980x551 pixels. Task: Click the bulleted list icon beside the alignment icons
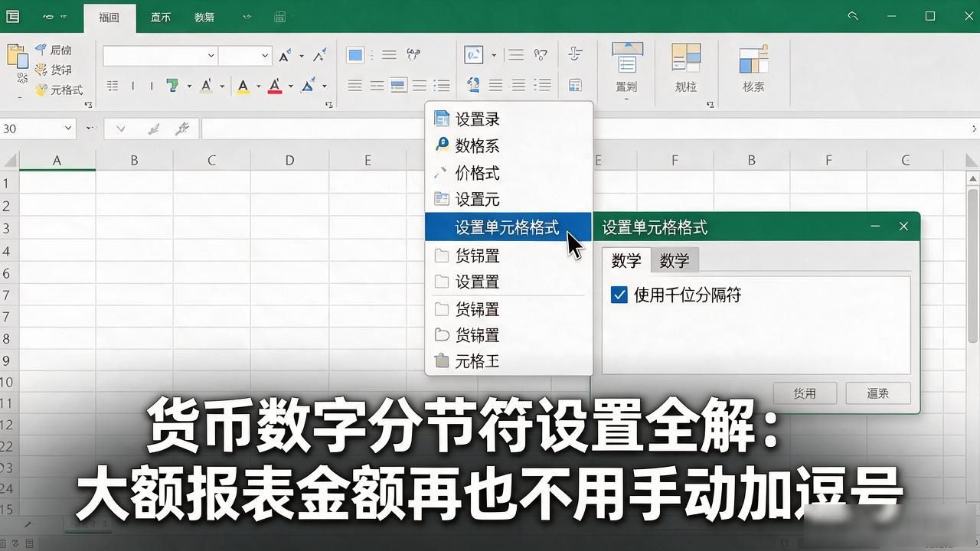click(x=442, y=86)
